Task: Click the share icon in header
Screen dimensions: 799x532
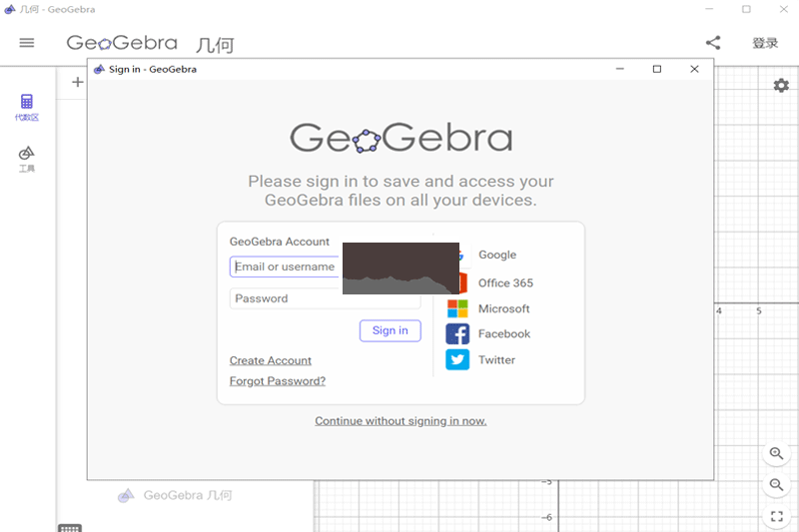Action: coord(713,43)
